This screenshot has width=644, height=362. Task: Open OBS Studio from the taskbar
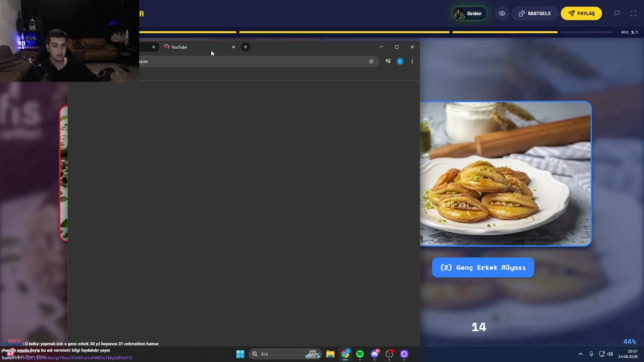coord(389,354)
